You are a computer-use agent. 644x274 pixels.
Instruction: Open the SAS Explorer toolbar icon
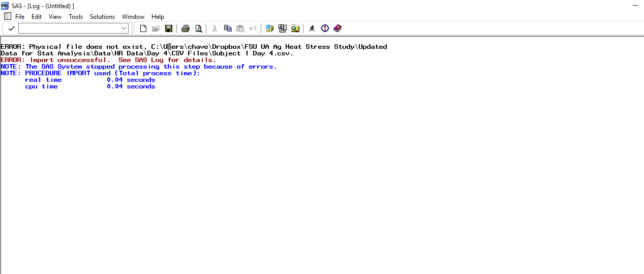tap(282, 28)
